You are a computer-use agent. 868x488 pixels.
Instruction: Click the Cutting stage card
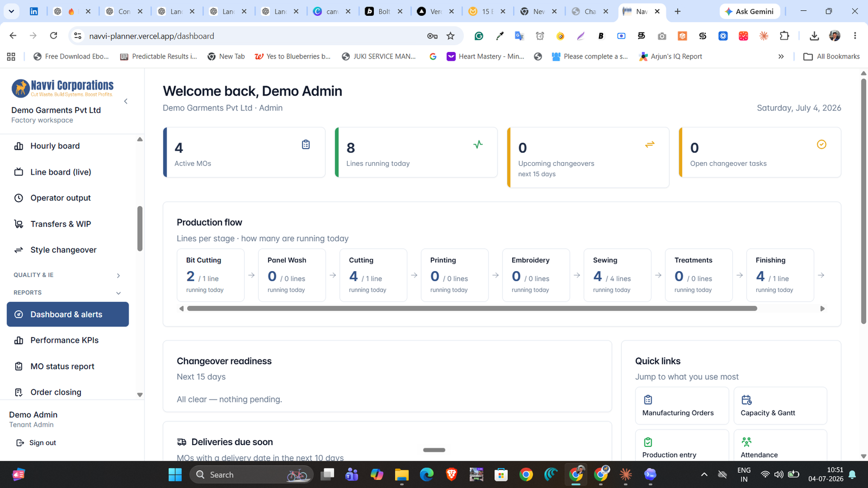(373, 275)
